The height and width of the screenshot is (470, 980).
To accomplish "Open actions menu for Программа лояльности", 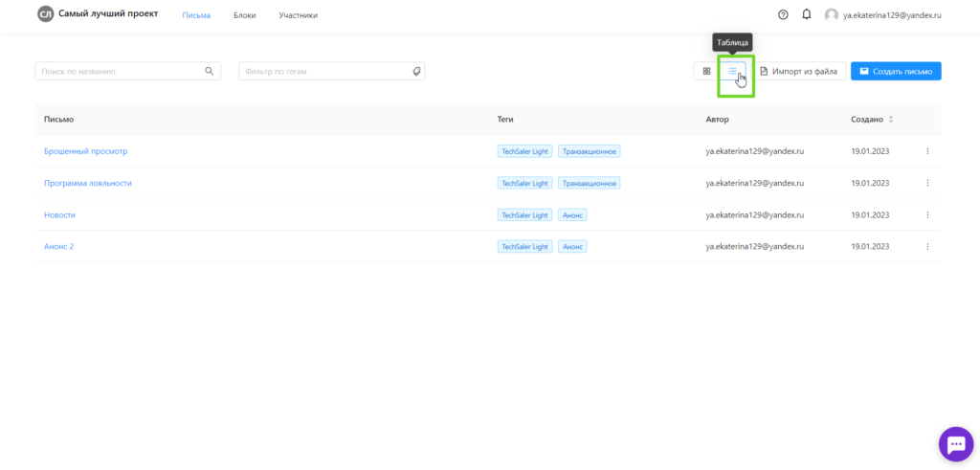I will click(x=927, y=183).
